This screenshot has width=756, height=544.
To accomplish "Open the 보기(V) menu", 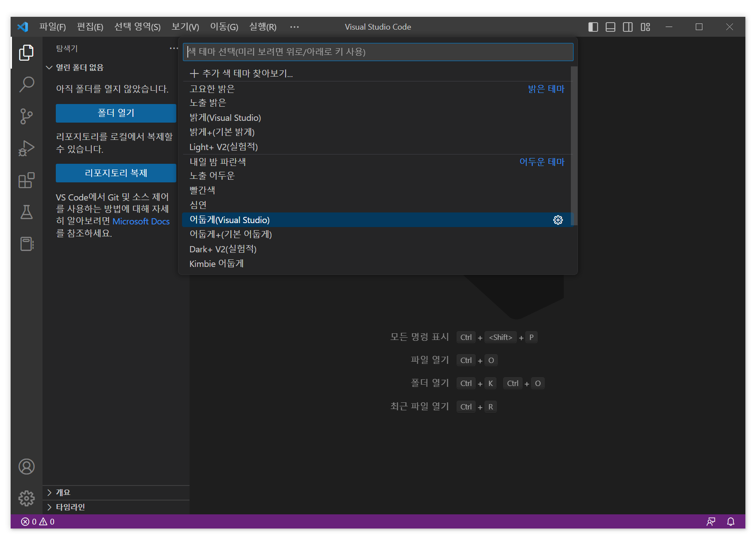I will tap(185, 27).
